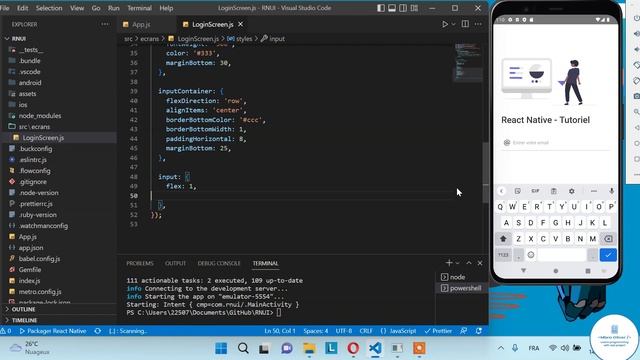Open the View menu

click(x=77, y=8)
